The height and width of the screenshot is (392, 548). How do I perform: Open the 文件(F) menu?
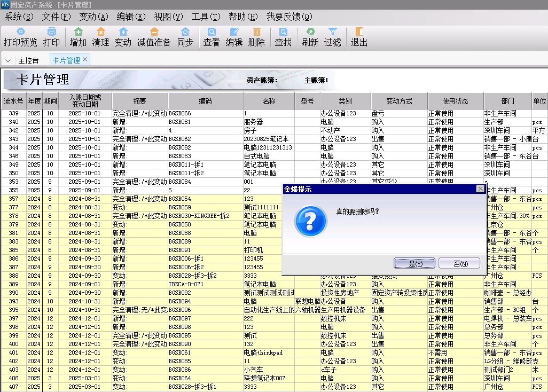click(x=56, y=17)
